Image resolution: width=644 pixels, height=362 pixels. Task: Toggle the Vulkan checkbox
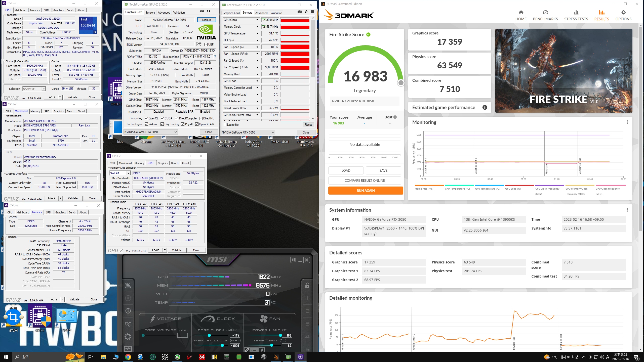[146, 124]
